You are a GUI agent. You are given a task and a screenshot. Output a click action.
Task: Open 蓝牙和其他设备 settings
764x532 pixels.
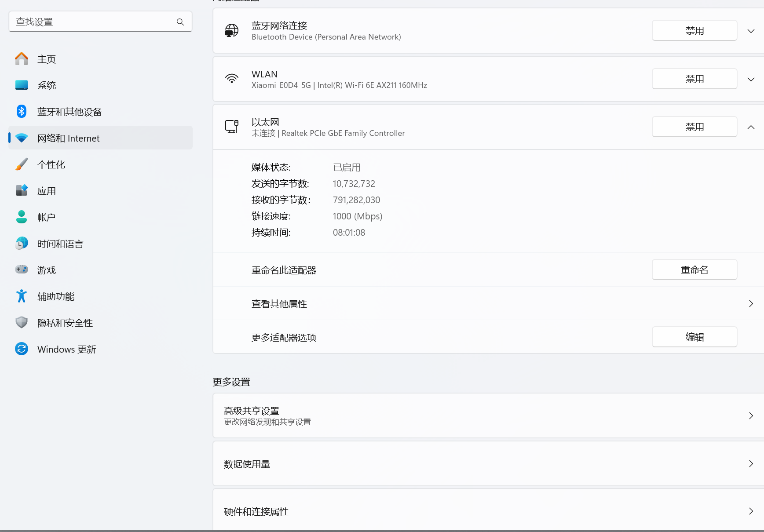[69, 112]
